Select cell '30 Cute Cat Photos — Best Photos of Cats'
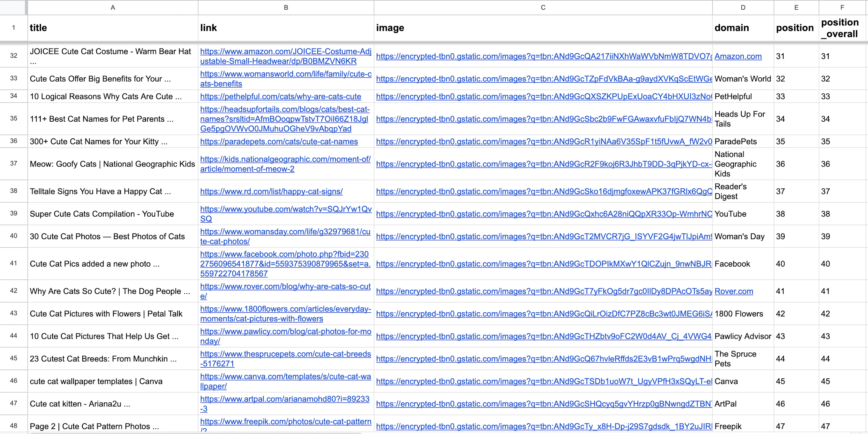The image size is (868, 434). click(x=113, y=236)
